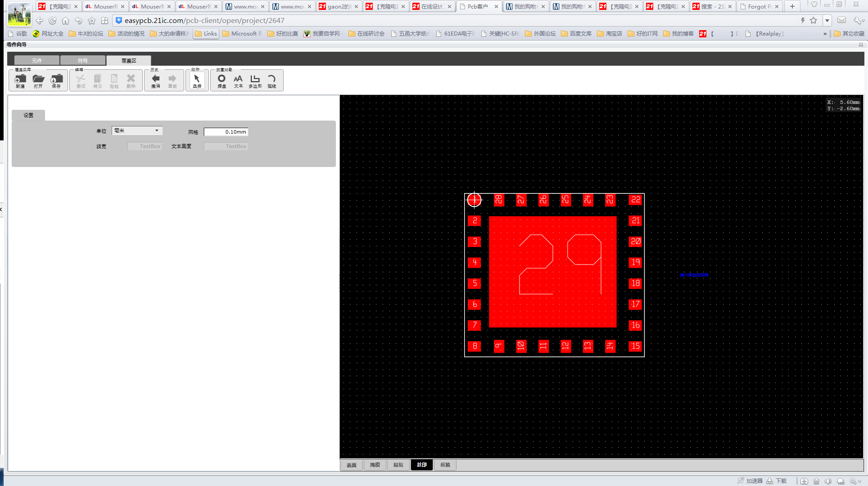Screen dimensions: 868x486
Task: Click the lightning bolt speed mode icon
Action: click(x=803, y=21)
